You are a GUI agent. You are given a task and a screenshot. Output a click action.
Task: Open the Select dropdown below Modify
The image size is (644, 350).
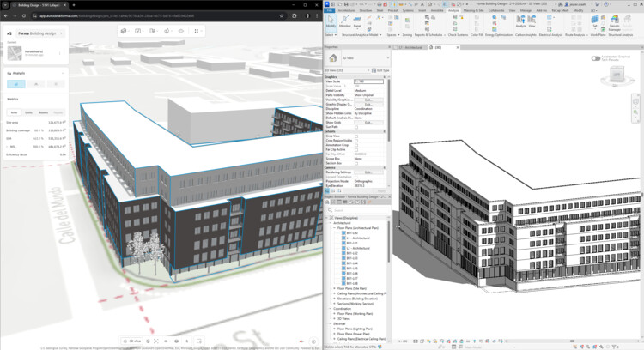tap(331, 35)
